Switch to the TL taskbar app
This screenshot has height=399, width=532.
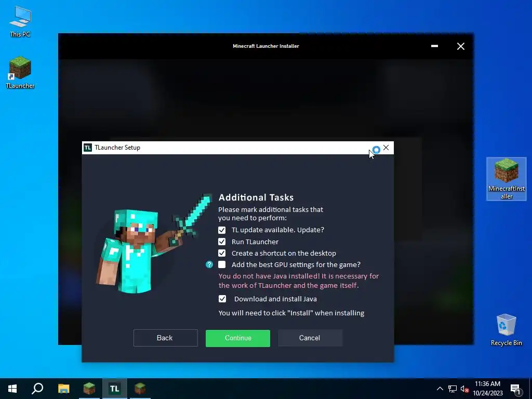[x=115, y=389]
